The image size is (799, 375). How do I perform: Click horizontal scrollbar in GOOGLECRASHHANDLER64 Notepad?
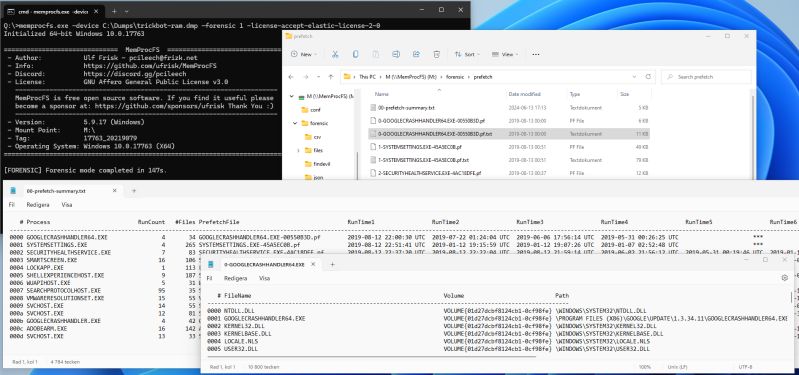click(371, 357)
